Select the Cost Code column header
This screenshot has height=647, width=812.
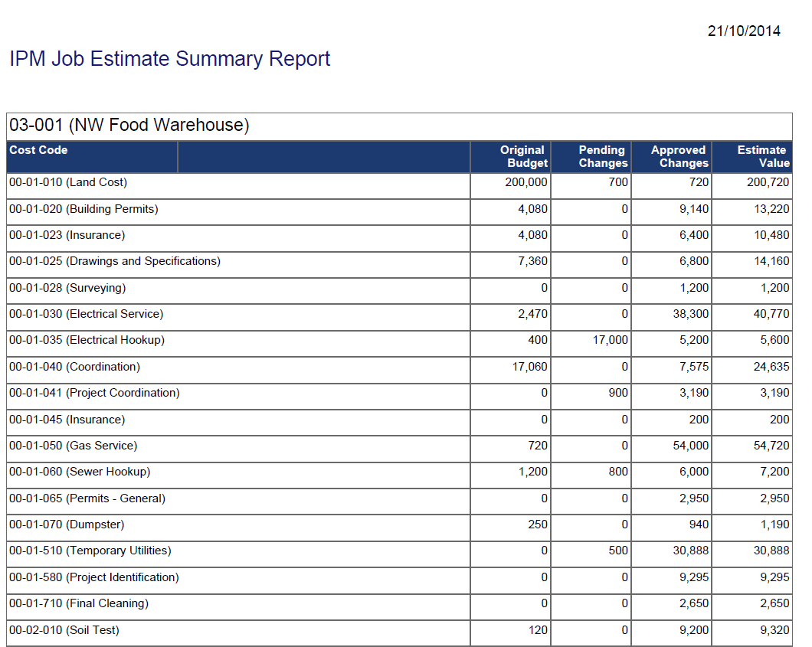(38, 150)
